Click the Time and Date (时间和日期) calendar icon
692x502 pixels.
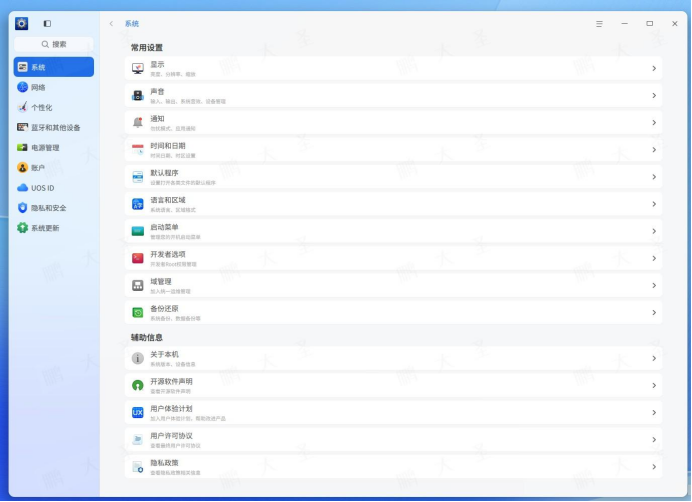pos(138,150)
